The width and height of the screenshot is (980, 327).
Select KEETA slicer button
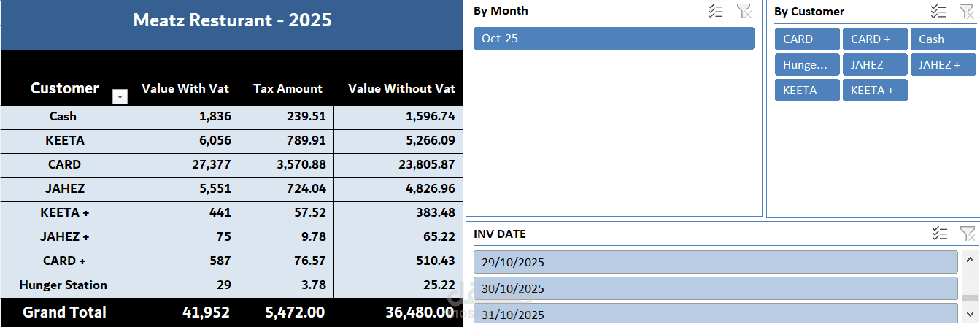coord(807,91)
